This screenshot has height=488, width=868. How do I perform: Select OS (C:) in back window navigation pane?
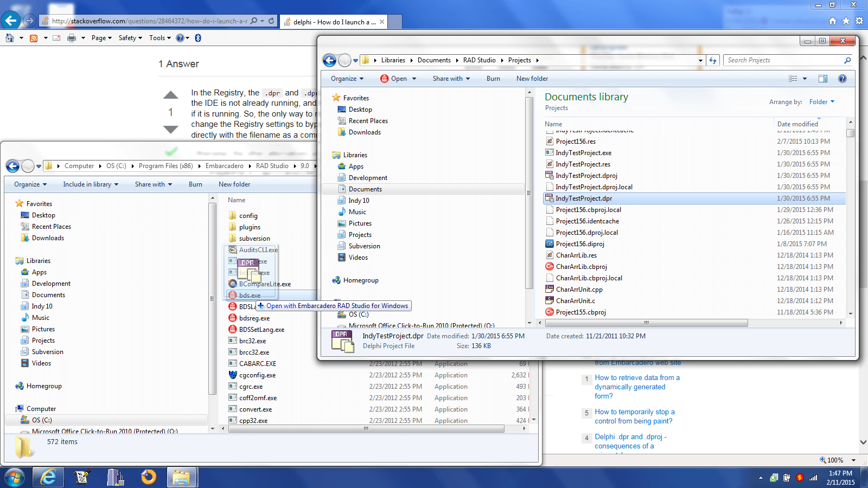(x=42, y=420)
